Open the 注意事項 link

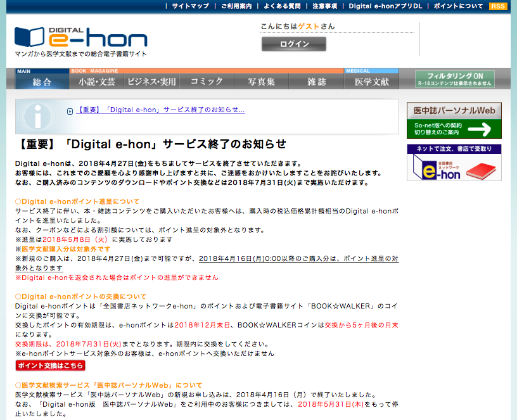pos(325,6)
